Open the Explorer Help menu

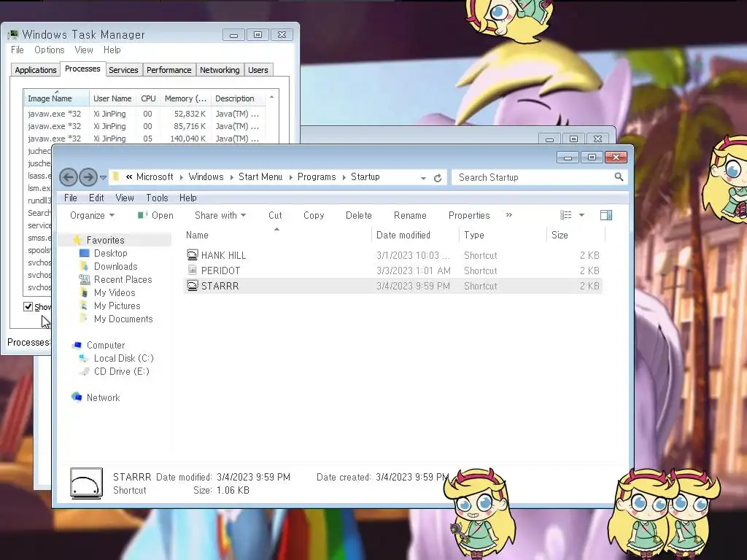(x=187, y=198)
